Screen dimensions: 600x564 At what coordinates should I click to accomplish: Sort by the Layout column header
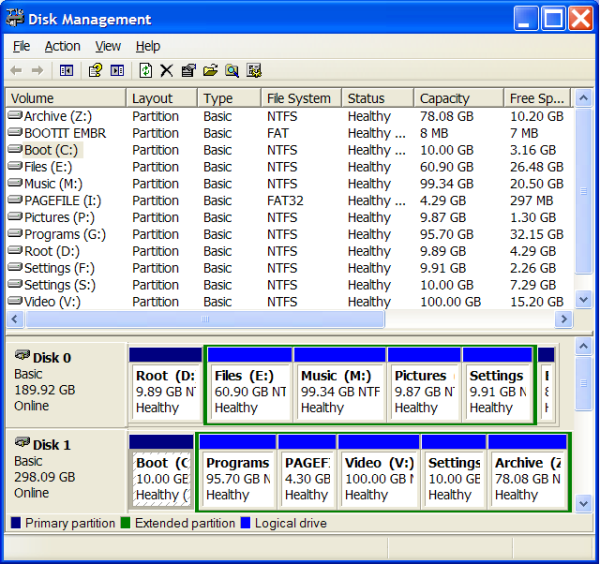[161, 98]
